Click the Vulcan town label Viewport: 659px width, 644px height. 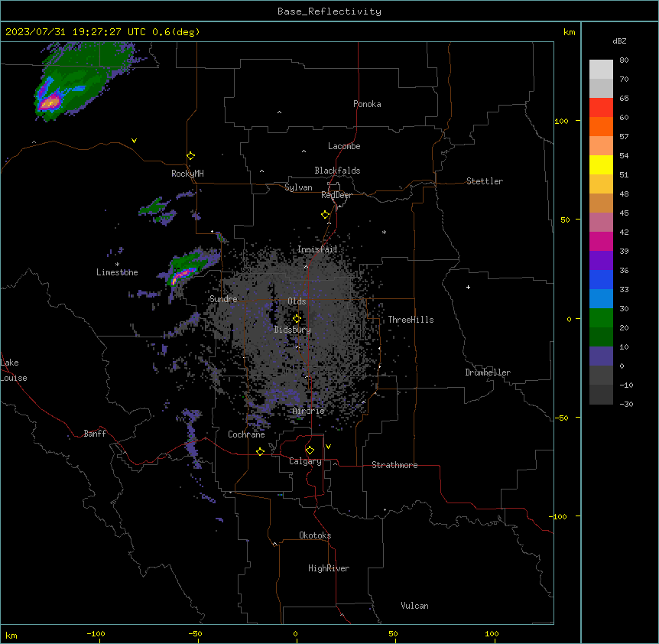(x=414, y=606)
